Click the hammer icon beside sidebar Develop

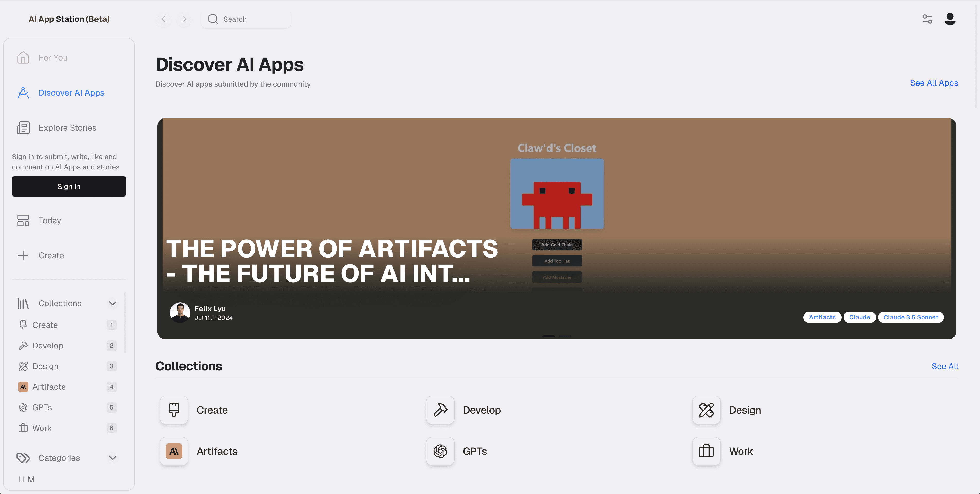(23, 345)
